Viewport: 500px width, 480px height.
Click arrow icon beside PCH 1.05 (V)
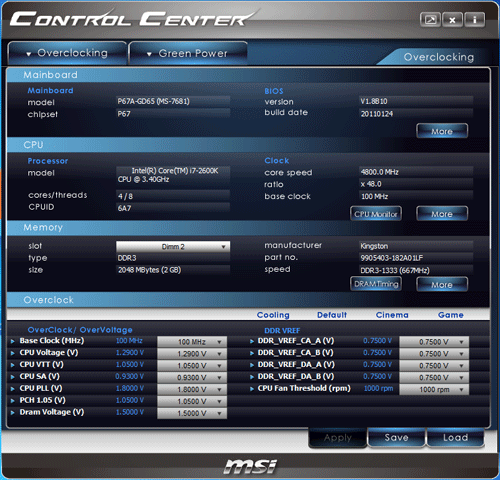coord(13,401)
